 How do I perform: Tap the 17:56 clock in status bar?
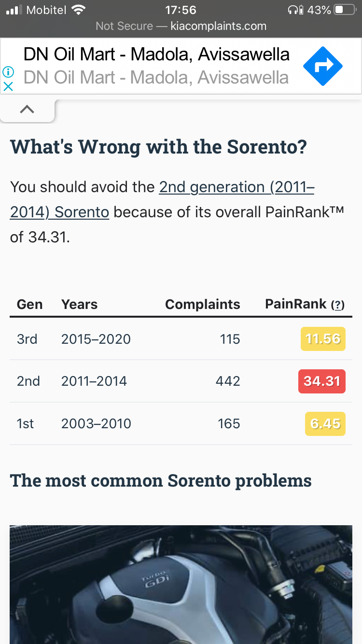(x=181, y=10)
